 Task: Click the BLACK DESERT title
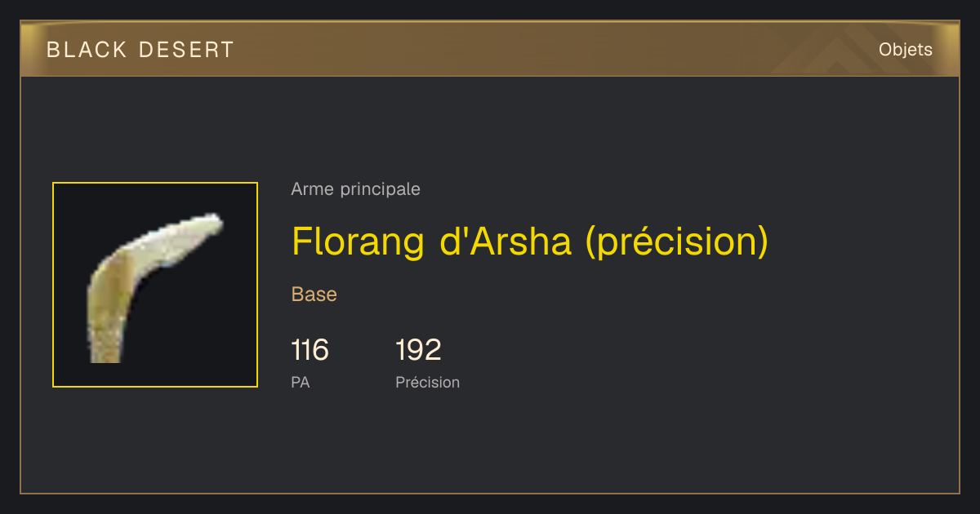[x=140, y=50]
